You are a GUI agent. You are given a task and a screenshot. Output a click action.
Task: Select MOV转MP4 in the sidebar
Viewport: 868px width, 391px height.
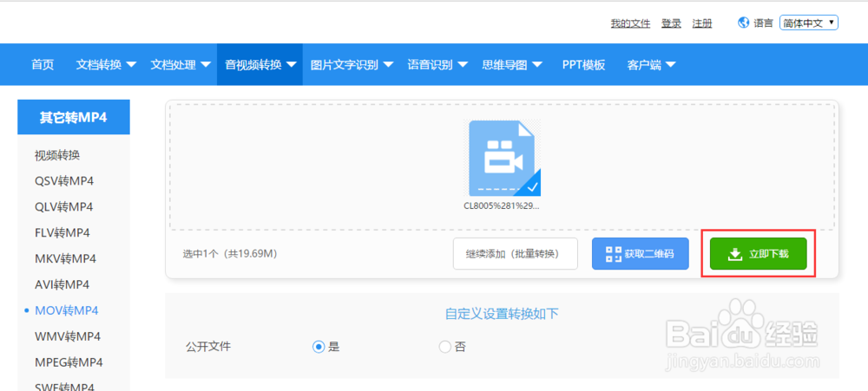click(67, 311)
